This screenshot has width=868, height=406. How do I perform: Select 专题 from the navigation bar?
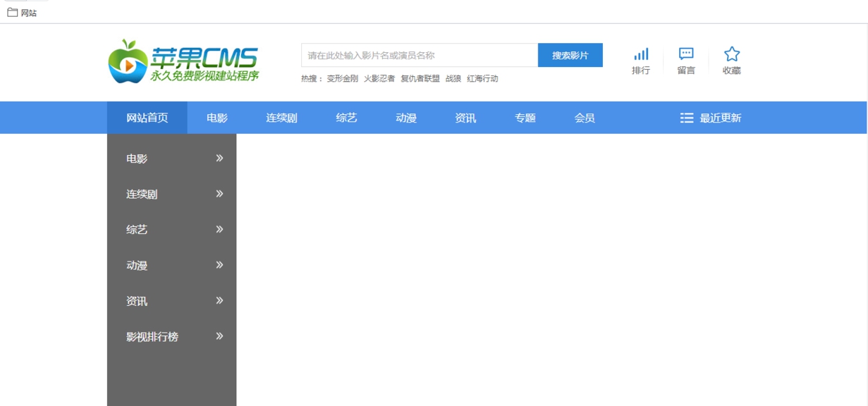tap(525, 118)
